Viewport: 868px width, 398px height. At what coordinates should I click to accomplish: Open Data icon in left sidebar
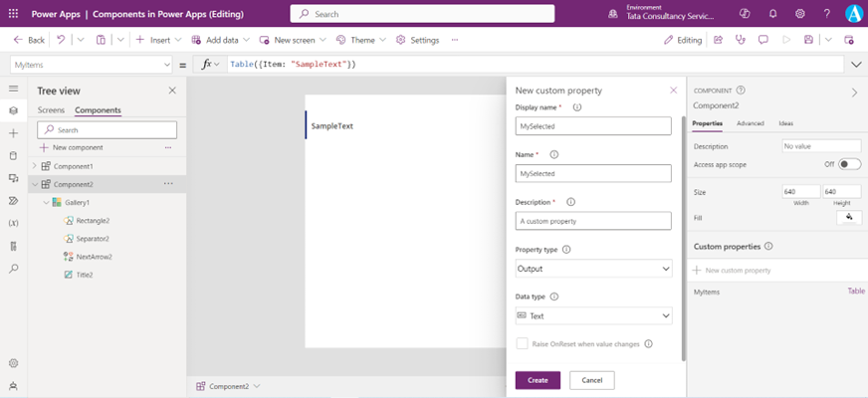13,155
